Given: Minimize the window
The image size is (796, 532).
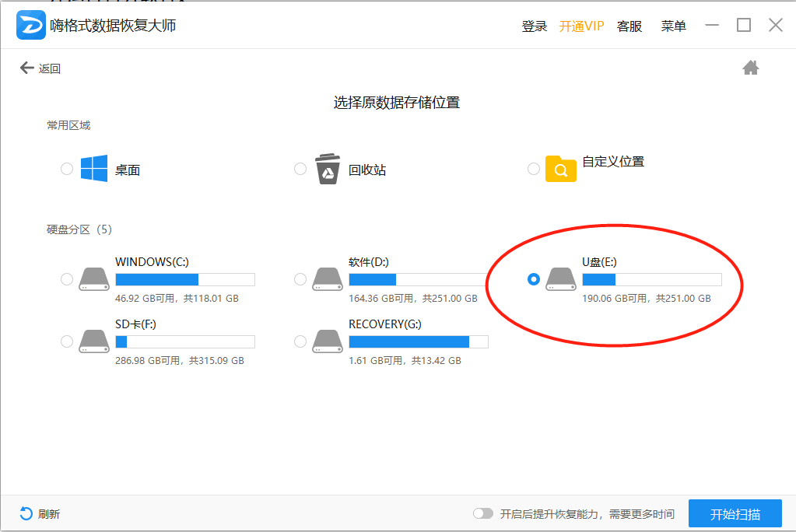Looking at the screenshot, I should pyautogui.click(x=712, y=25).
